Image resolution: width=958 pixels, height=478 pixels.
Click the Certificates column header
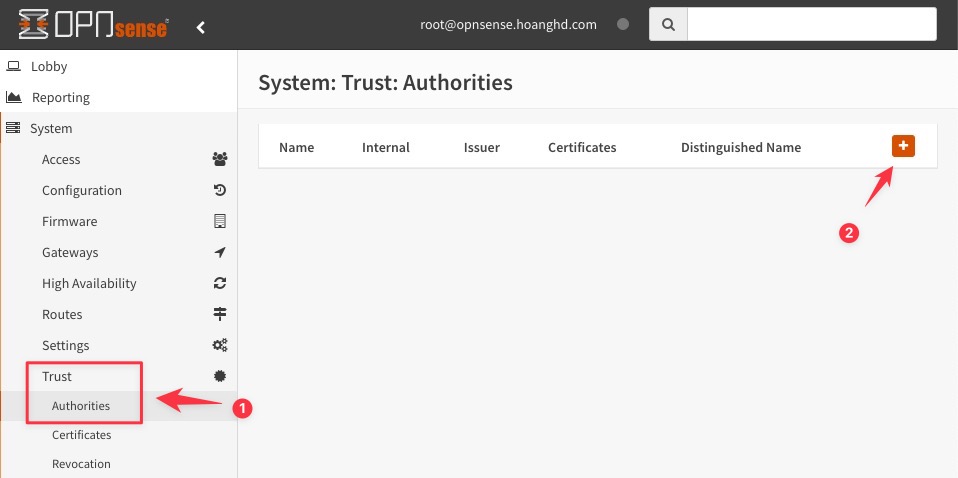pyautogui.click(x=582, y=147)
